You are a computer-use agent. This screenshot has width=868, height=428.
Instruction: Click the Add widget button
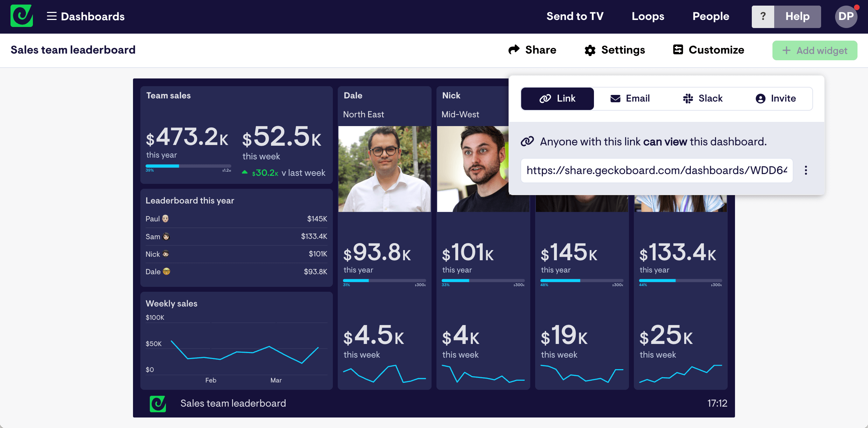(x=815, y=50)
